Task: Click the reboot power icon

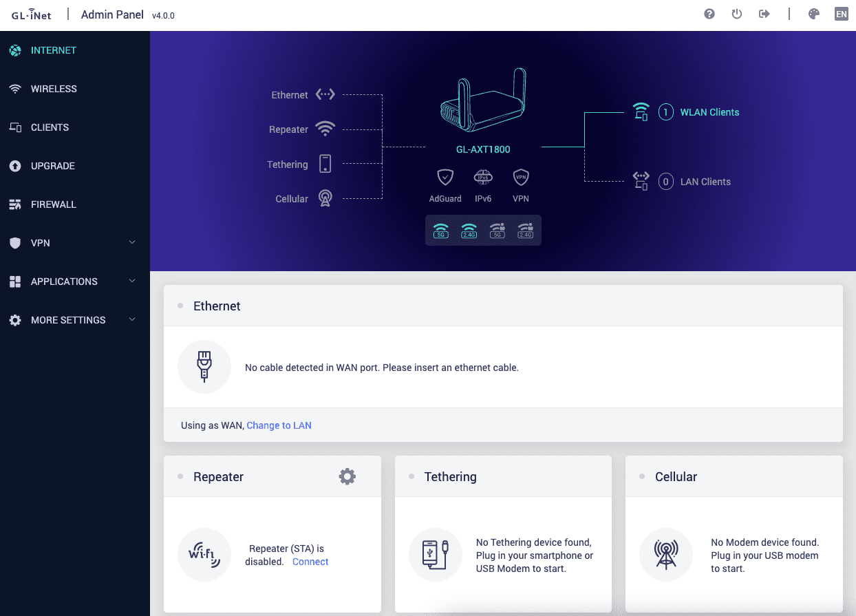Action: [x=737, y=14]
